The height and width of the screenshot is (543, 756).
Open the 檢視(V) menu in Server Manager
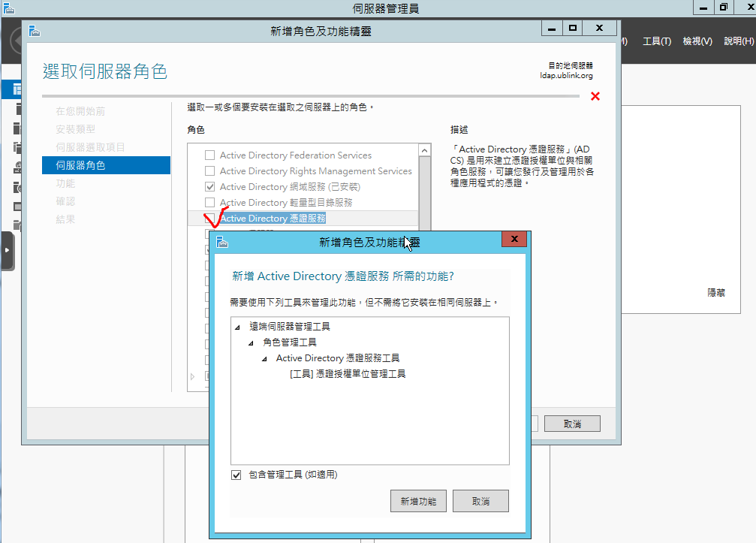[x=697, y=41]
